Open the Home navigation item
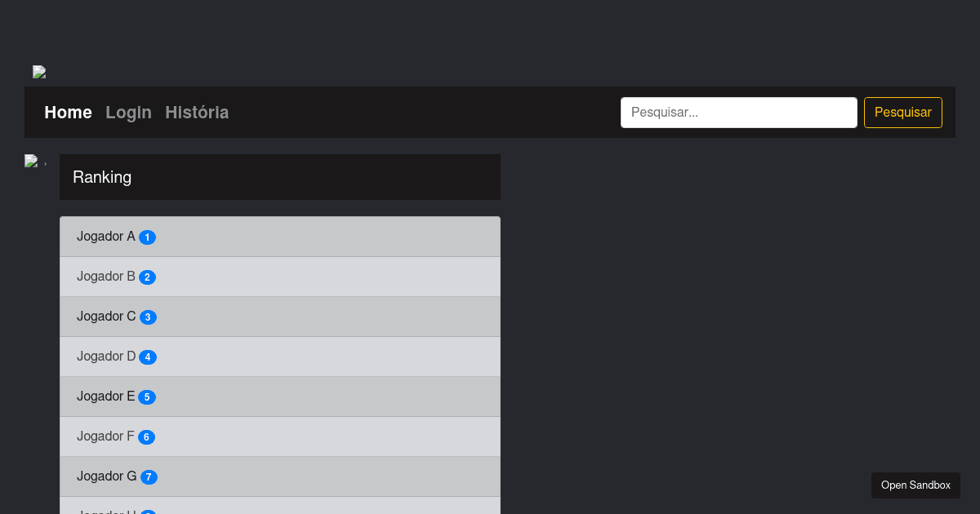 [68, 113]
